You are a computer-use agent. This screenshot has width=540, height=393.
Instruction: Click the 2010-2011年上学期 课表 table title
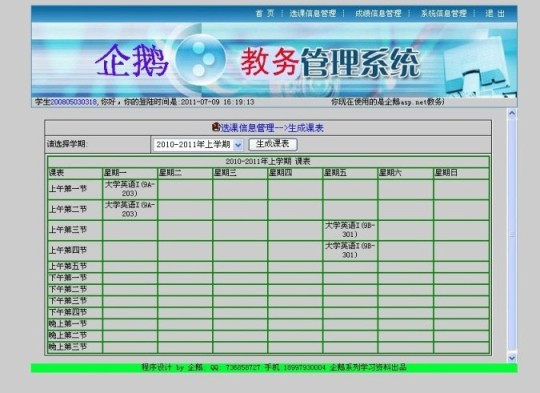(268, 161)
